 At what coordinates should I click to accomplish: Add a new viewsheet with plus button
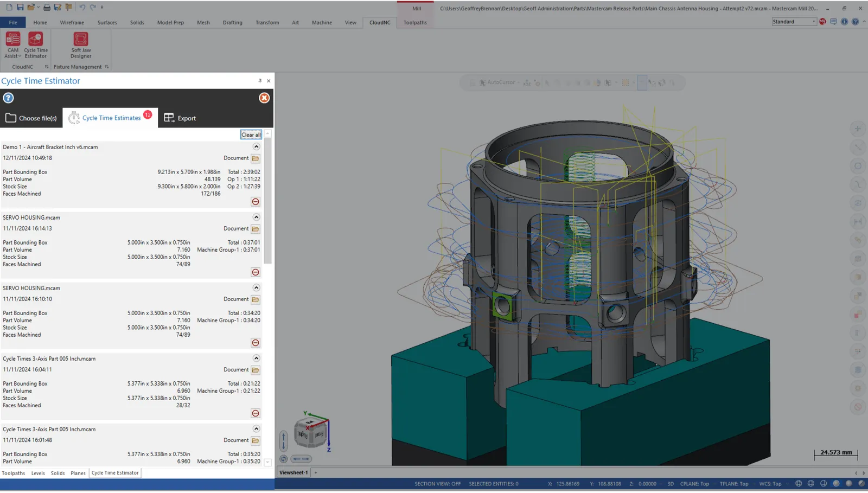point(316,473)
